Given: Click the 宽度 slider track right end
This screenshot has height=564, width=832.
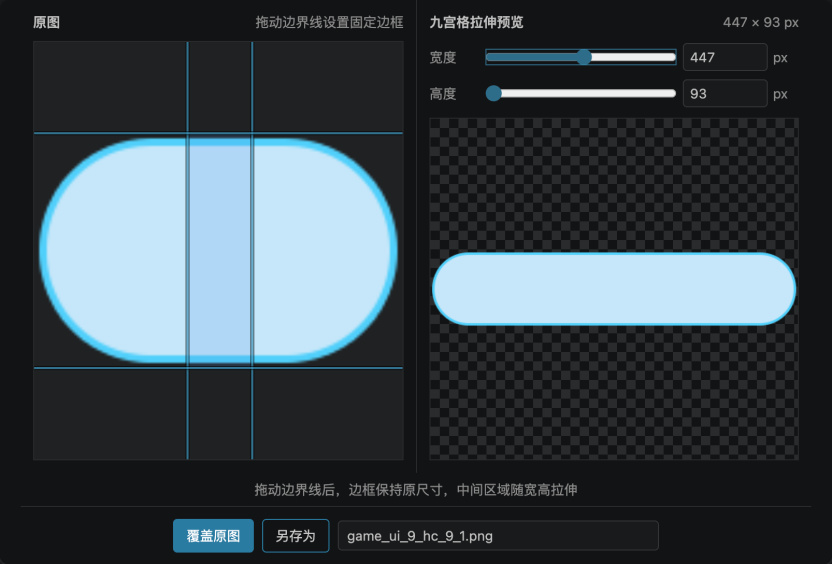Looking at the screenshot, I should 670,57.
